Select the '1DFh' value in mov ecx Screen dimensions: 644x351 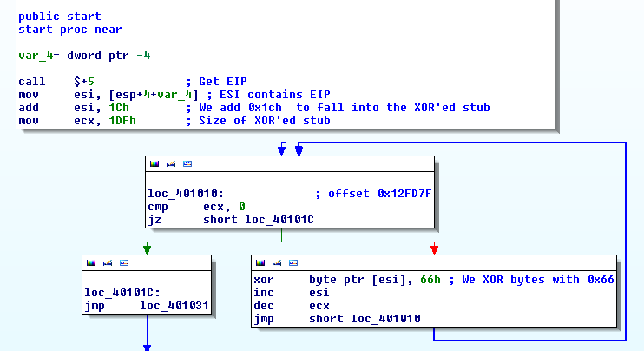[x=122, y=121]
